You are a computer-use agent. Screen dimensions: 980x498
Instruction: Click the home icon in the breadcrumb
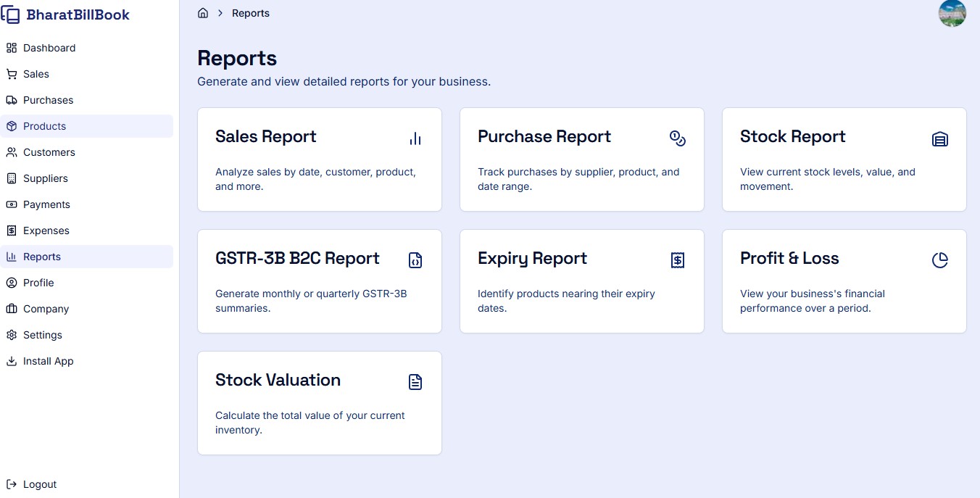coord(203,12)
